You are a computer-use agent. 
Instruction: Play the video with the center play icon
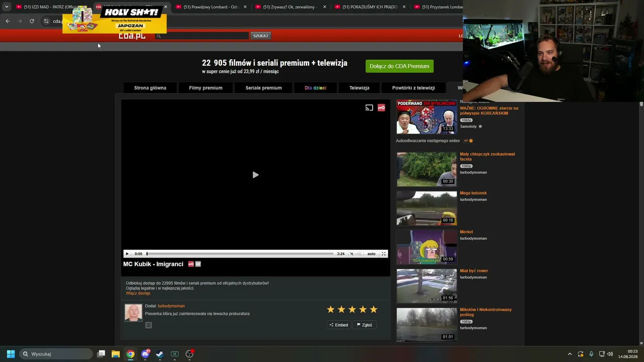pos(255,175)
